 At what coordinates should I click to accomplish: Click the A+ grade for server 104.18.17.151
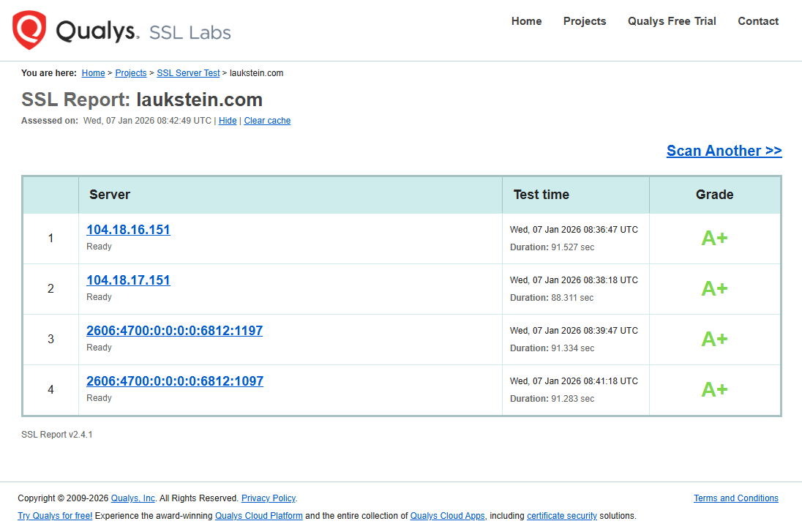[x=714, y=288]
